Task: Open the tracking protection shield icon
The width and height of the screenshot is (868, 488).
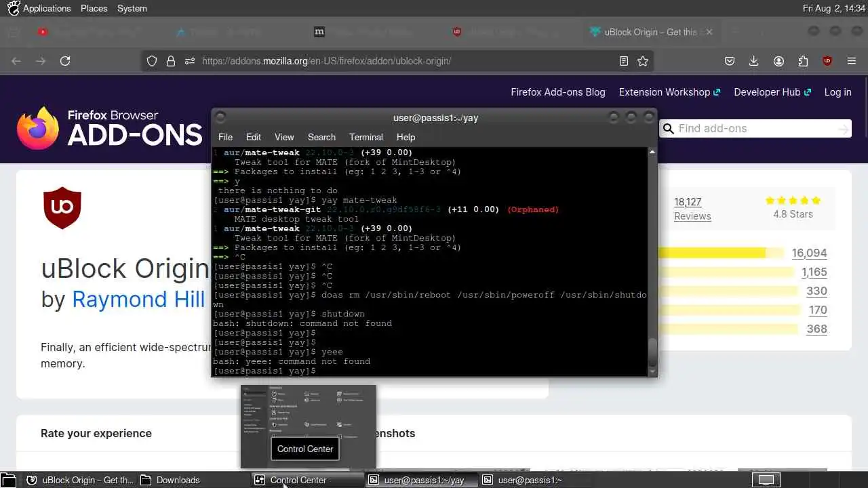Action: tap(152, 61)
